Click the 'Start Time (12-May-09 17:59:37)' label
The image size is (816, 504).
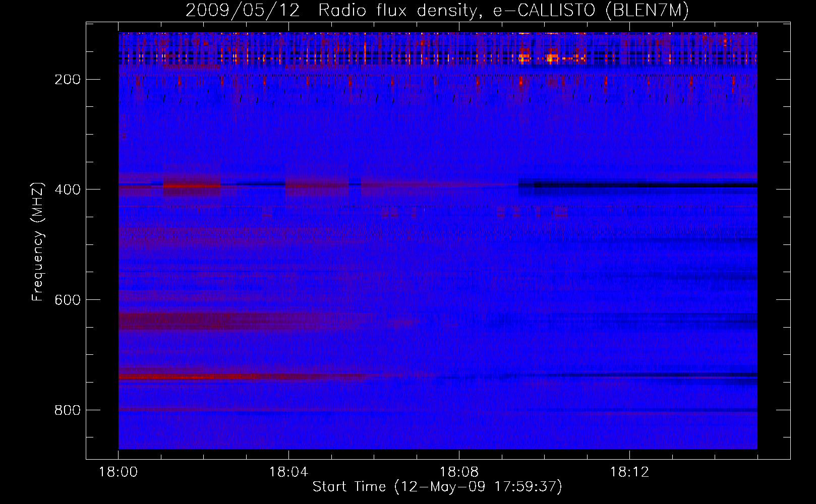[x=437, y=487]
